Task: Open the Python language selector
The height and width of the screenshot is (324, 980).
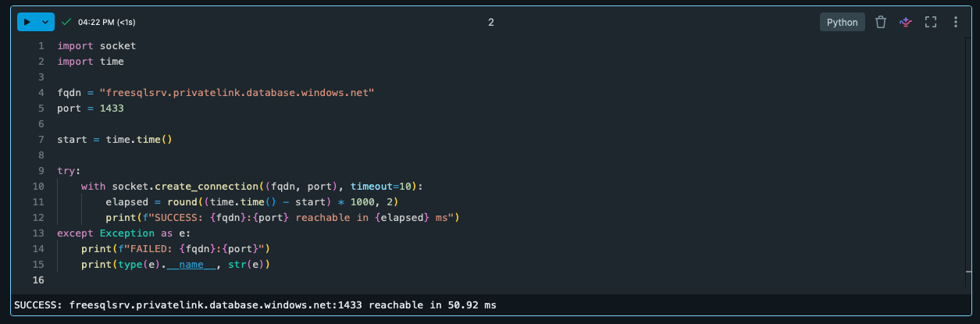Action: pos(842,22)
